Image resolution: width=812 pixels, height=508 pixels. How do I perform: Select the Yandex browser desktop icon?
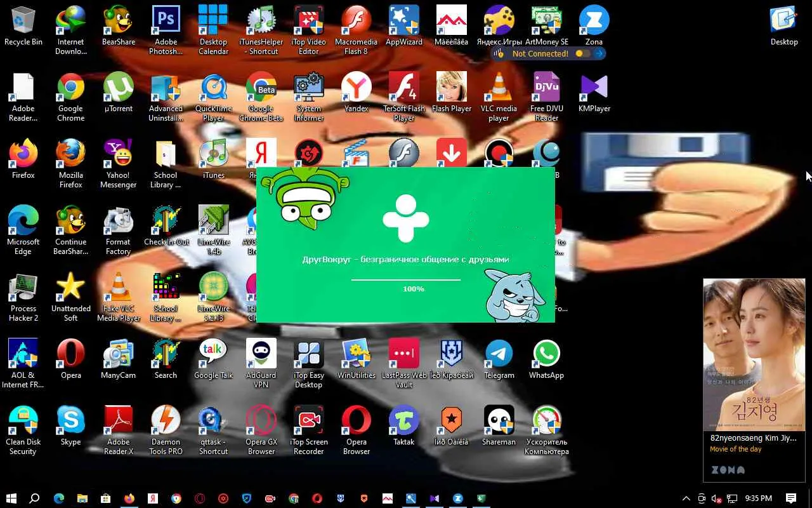point(356,93)
